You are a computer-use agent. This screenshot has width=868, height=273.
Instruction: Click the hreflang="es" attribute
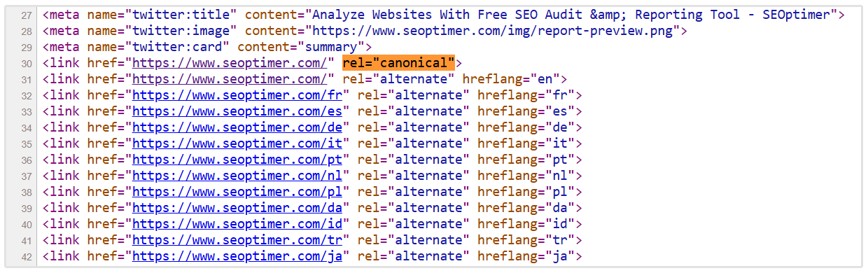526,111
